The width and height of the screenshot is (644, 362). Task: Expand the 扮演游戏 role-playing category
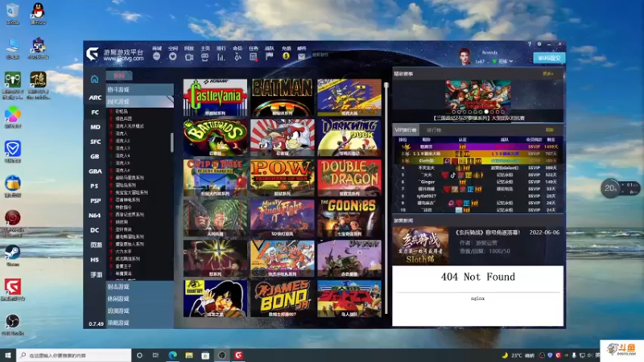click(139, 311)
